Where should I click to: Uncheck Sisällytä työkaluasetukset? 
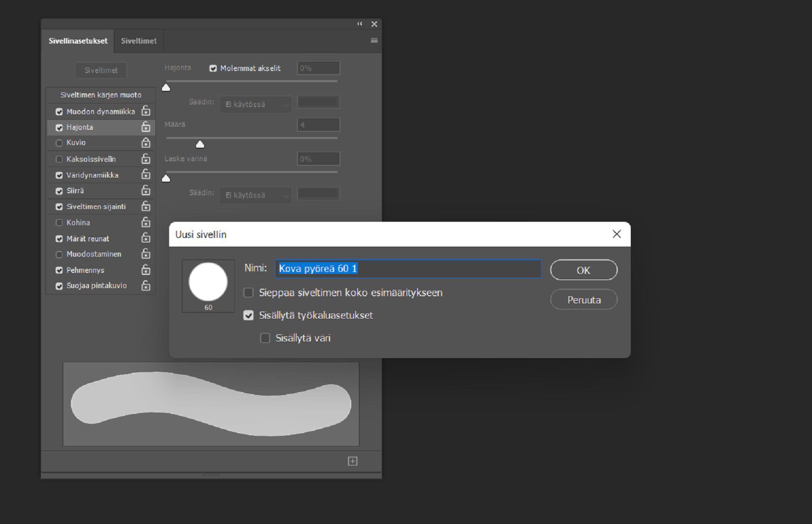tap(249, 316)
